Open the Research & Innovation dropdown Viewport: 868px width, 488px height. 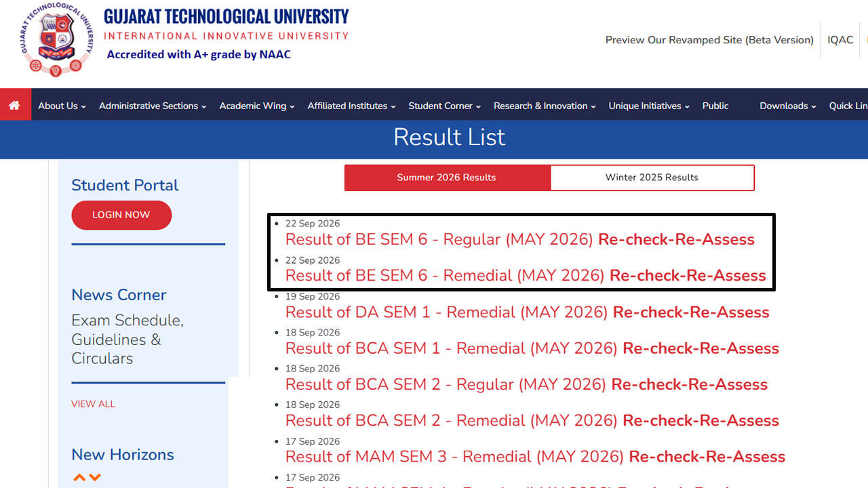coord(545,106)
